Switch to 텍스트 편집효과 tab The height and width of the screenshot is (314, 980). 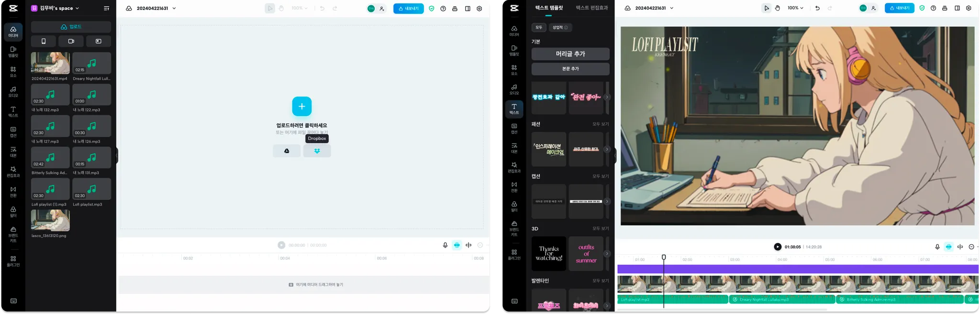(591, 8)
